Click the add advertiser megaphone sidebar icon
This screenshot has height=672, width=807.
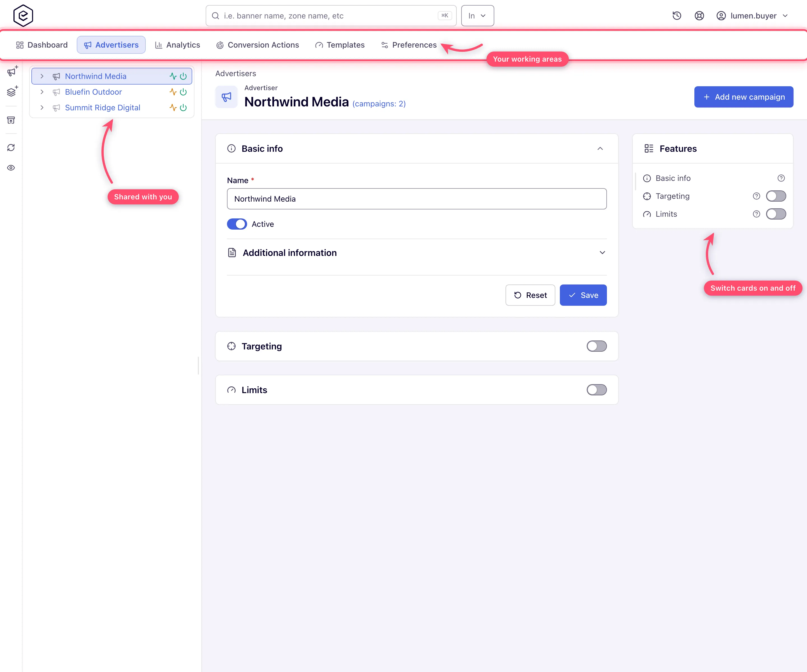point(12,71)
